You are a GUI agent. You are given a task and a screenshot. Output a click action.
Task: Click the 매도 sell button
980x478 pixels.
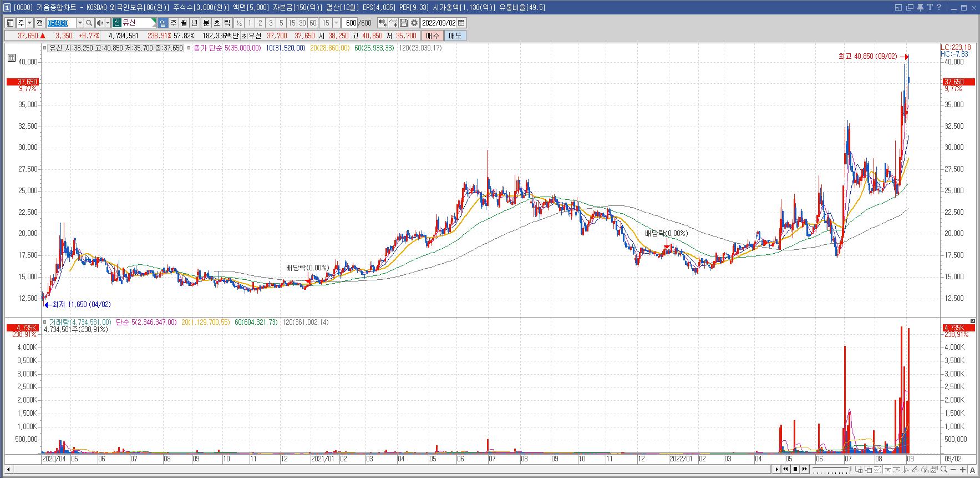click(455, 36)
